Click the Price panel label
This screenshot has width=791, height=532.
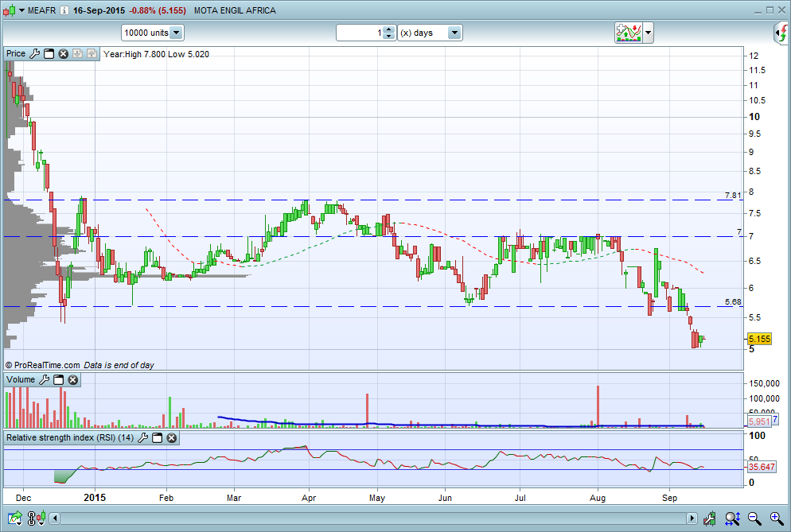16,54
